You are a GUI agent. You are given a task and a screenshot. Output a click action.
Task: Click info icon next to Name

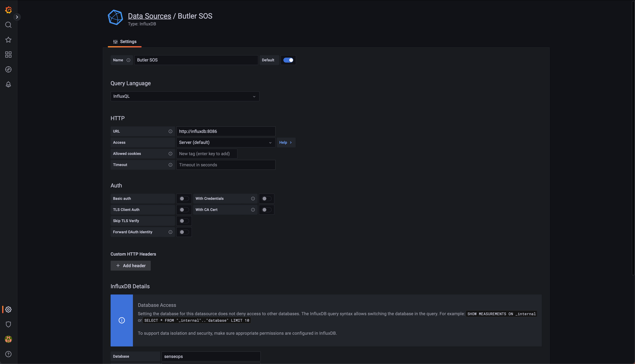[128, 60]
